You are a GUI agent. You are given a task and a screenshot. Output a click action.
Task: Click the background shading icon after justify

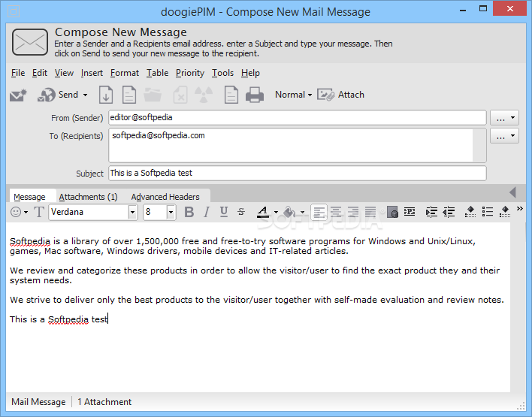coord(392,212)
